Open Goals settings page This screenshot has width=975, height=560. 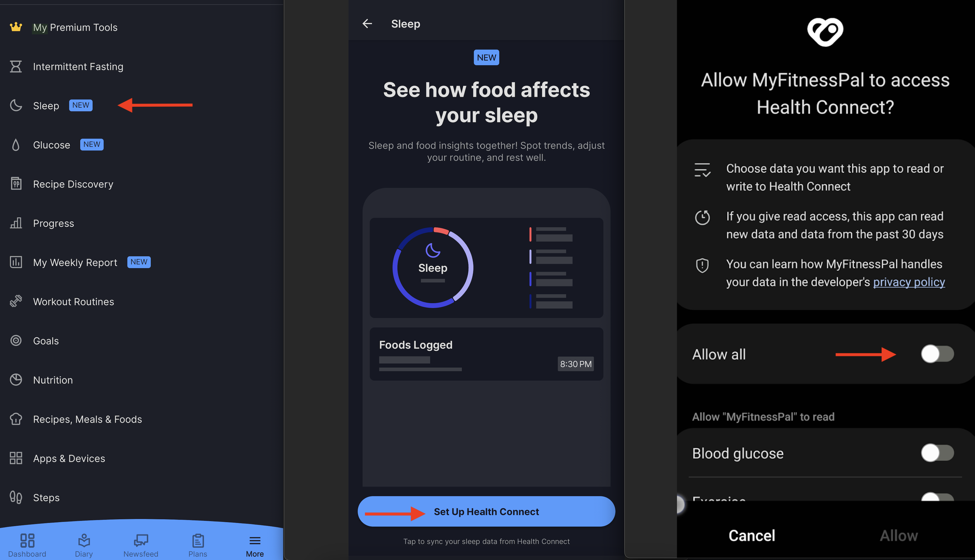coord(46,340)
